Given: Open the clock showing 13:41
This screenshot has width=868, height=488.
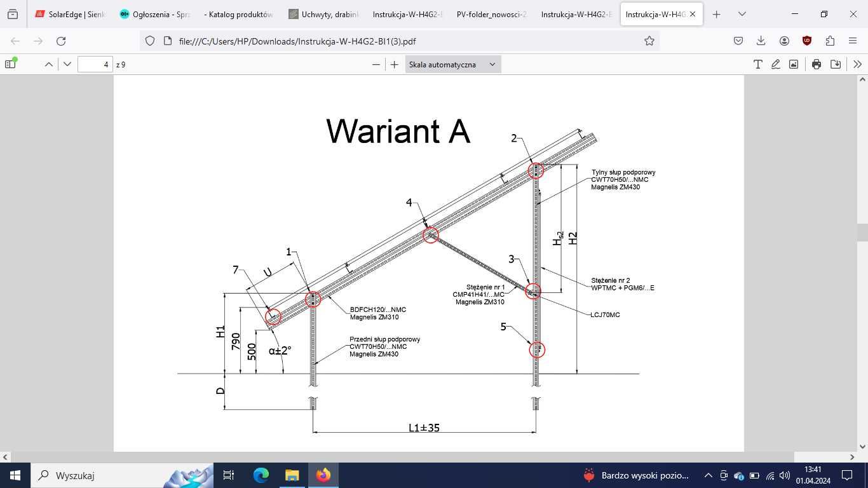Looking at the screenshot, I should click(x=813, y=475).
